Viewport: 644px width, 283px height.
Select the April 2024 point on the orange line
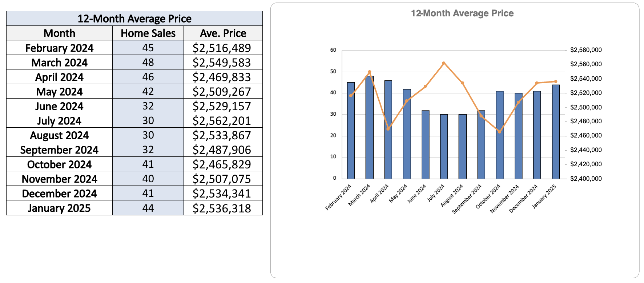point(388,129)
